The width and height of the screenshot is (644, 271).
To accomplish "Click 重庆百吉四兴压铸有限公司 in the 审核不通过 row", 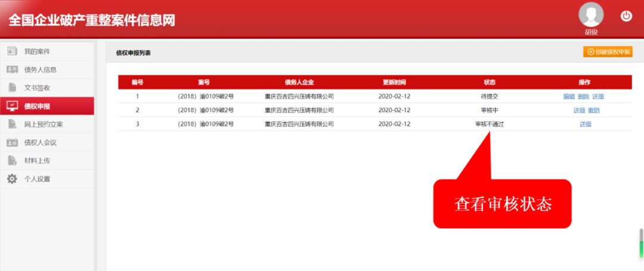I will pyautogui.click(x=299, y=124).
